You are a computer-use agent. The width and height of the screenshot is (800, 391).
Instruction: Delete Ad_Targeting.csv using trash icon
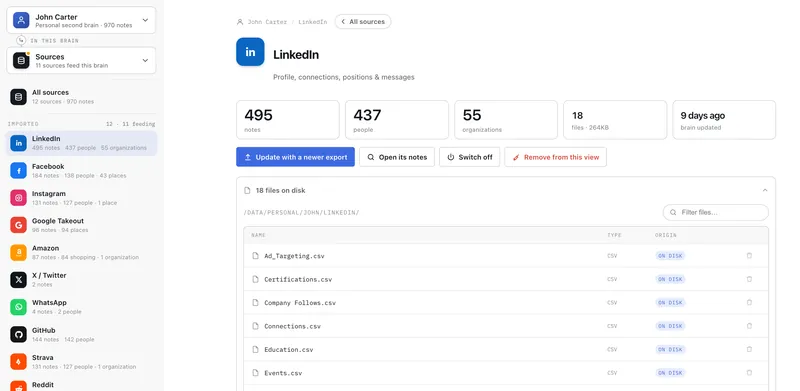point(749,256)
